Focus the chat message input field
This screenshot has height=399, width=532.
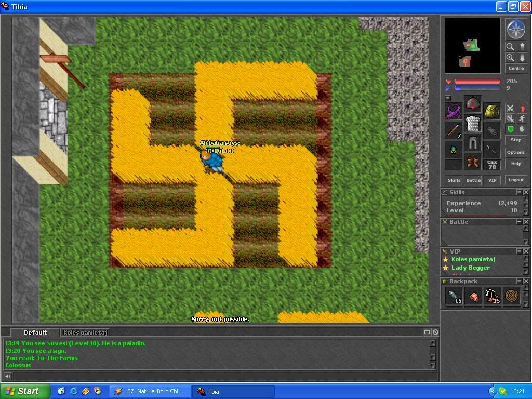pos(224,376)
